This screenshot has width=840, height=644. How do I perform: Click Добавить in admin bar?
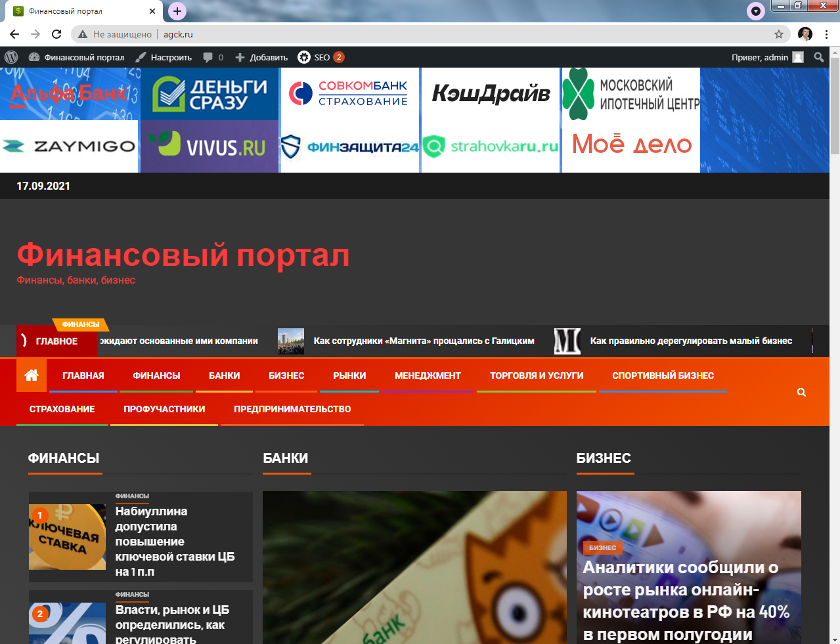261,57
